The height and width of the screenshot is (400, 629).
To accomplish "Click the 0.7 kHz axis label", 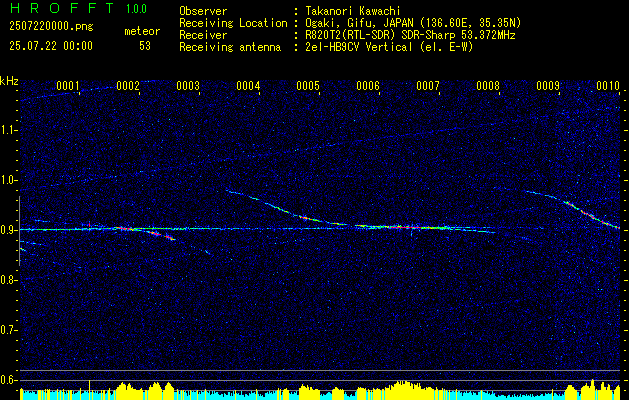I will [x=9, y=330].
